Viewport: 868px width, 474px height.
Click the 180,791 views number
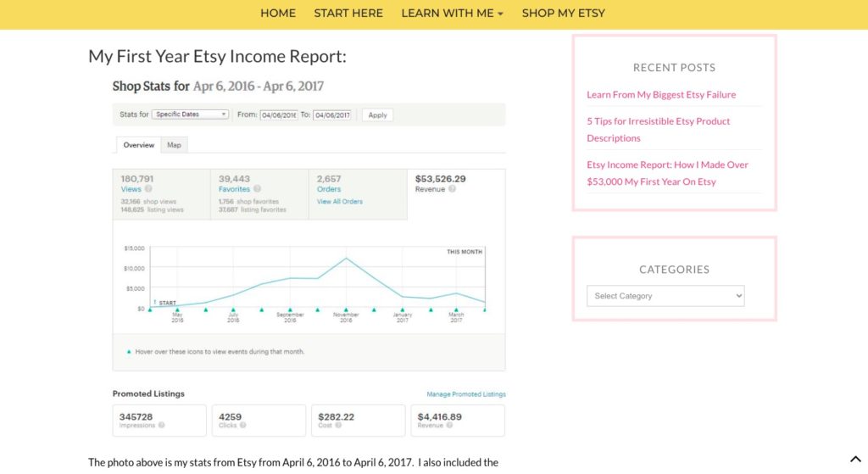coord(137,179)
